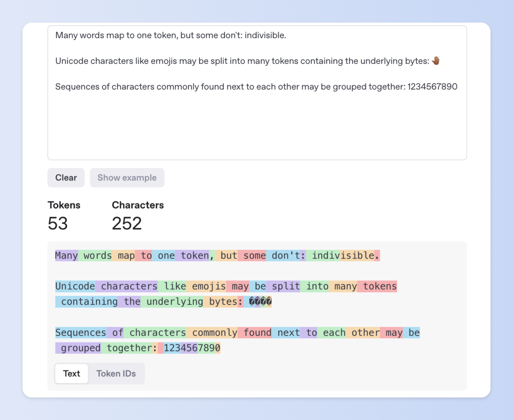Click the number 1234567890 in the input text
Viewport: 513px width, 420px height.
coord(432,87)
